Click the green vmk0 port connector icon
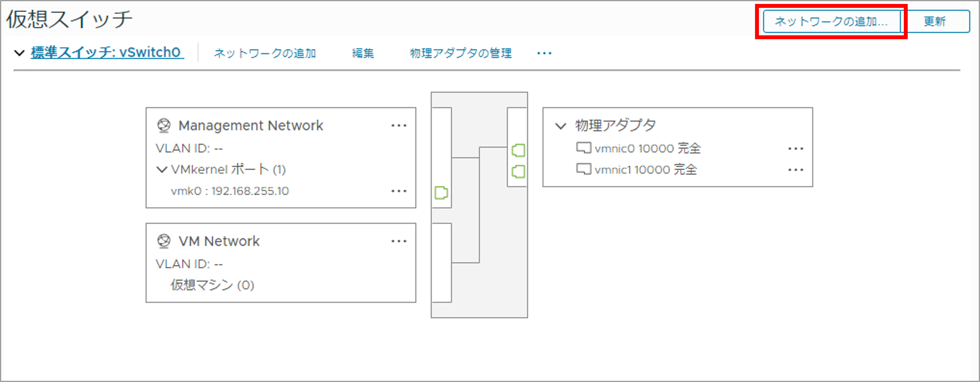This screenshot has width=980, height=382. point(441,193)
